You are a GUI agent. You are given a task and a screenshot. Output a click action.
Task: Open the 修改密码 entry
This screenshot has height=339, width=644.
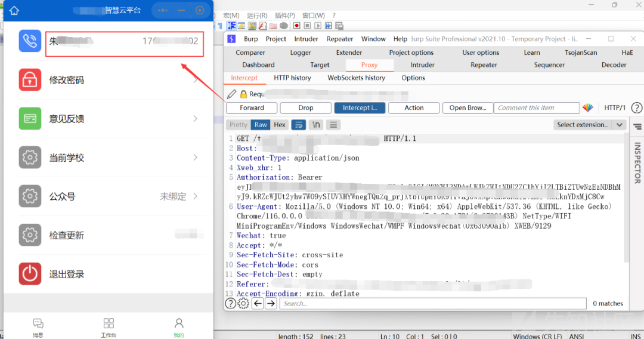[67, 80]
